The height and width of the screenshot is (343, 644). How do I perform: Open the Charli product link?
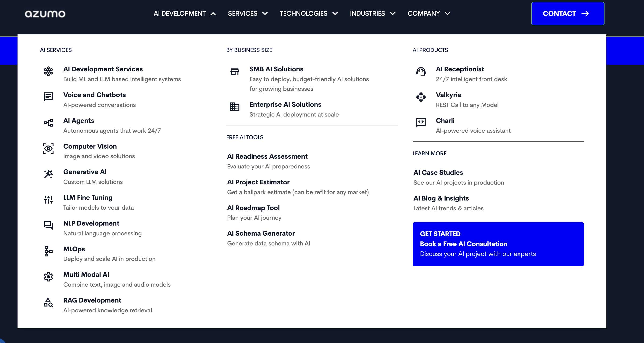[445, 121]
